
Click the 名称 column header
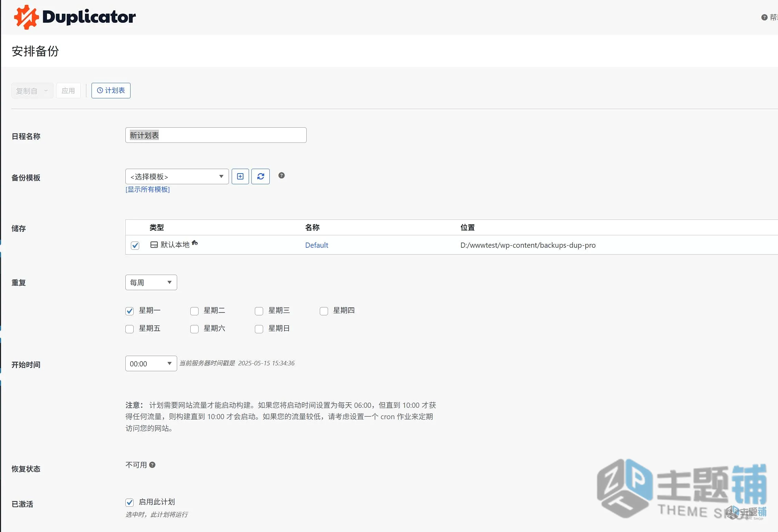click(313, 227)
